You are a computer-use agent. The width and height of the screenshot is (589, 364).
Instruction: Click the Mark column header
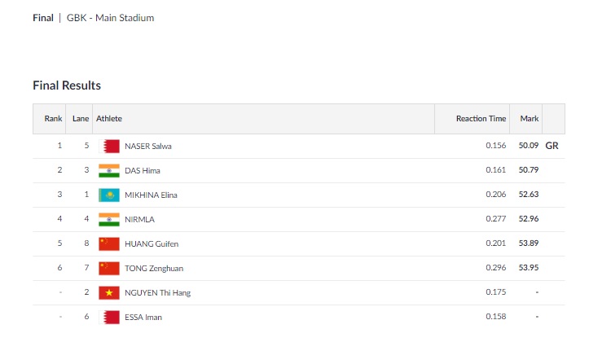[530, 119]
